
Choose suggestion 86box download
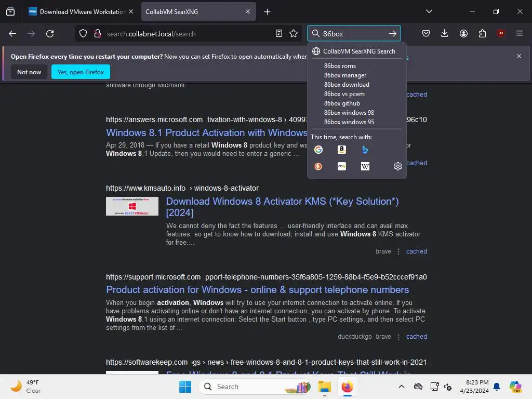pos(347,85)
